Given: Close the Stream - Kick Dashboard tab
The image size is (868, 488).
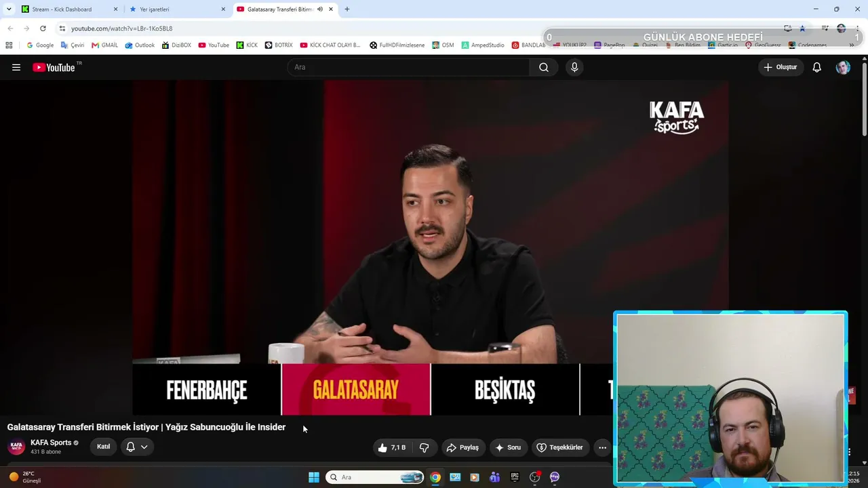Looking at the screenshot, I should point(115,9).
